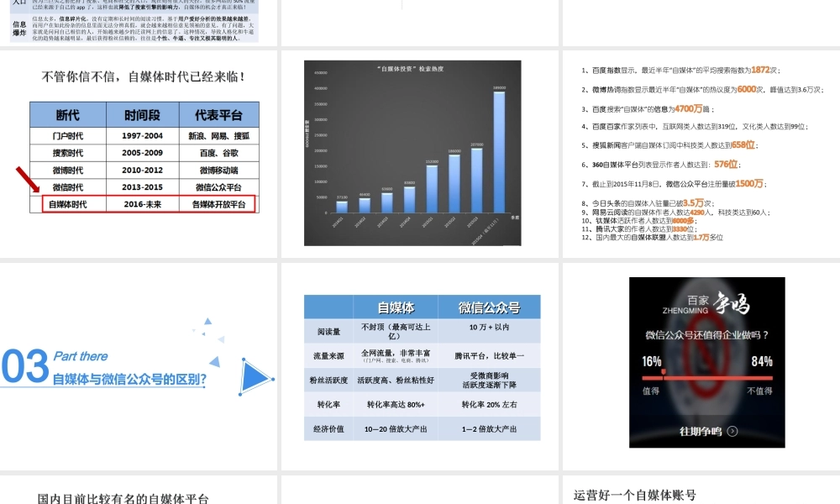Click the 今日头条 line with 3.5万

(648, 203)
